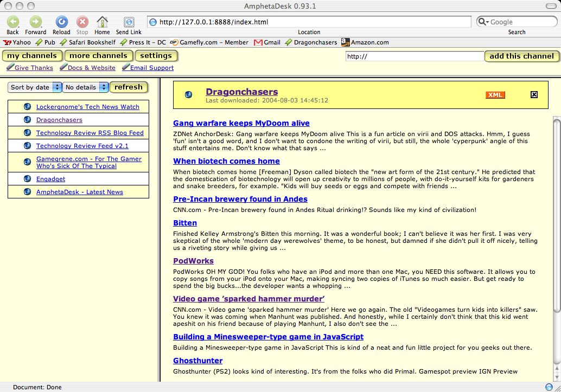Remove Dragonchasers channel with X box
Image resolution: width=561 pixels, height=392 pixels.
(534, 95)
